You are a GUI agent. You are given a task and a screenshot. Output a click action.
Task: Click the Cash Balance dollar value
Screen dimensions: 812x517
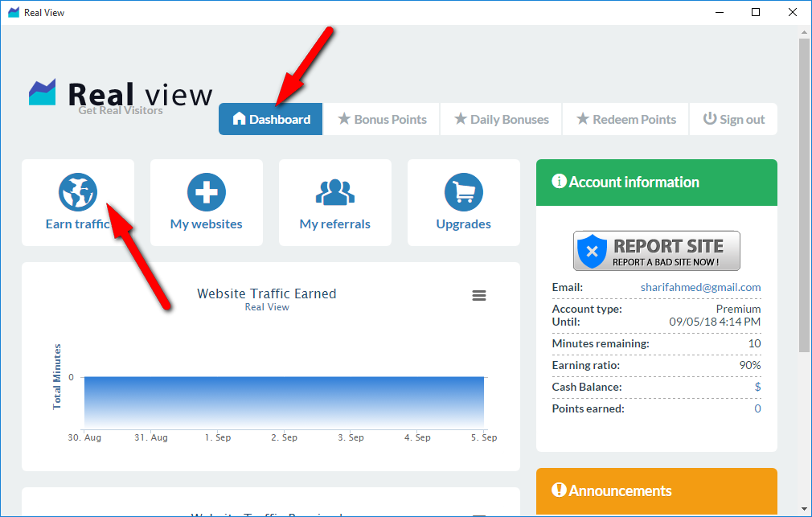click(757, 387)
